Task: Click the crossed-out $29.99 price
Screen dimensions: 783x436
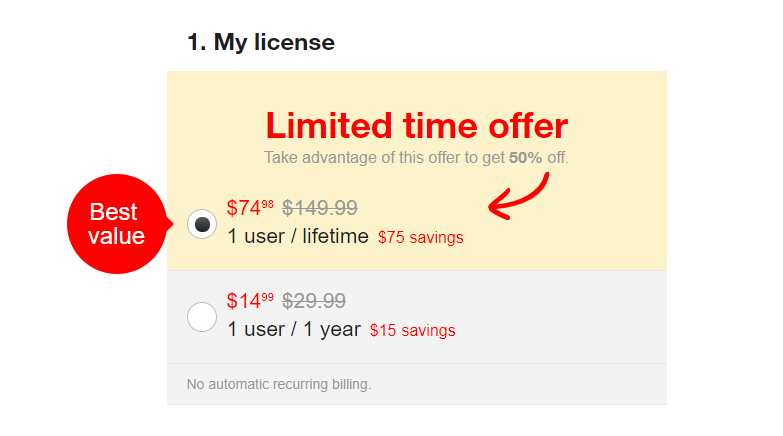Action: (314, 301)
